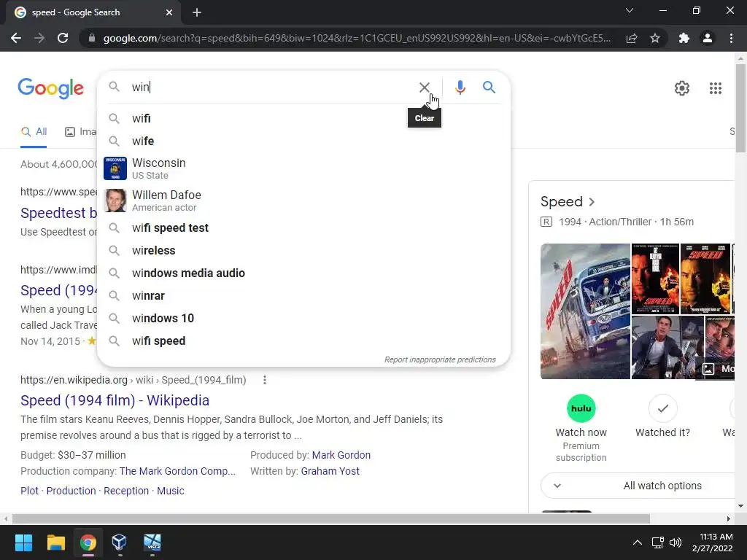Close the speed - Google Search tab
Screen dimensions: 747x560
click(x=169, y=12)
